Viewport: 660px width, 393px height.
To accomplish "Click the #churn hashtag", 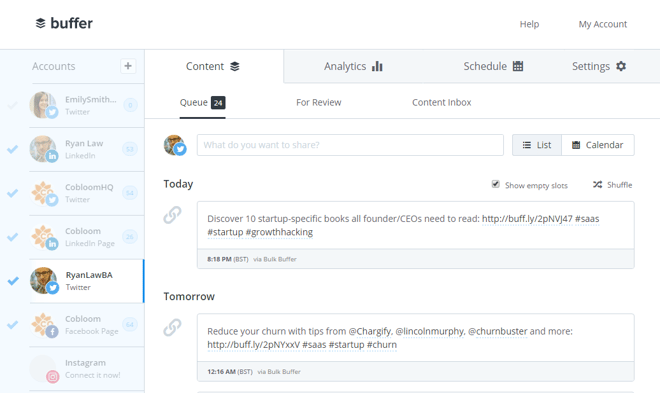I will click(382, 345).
